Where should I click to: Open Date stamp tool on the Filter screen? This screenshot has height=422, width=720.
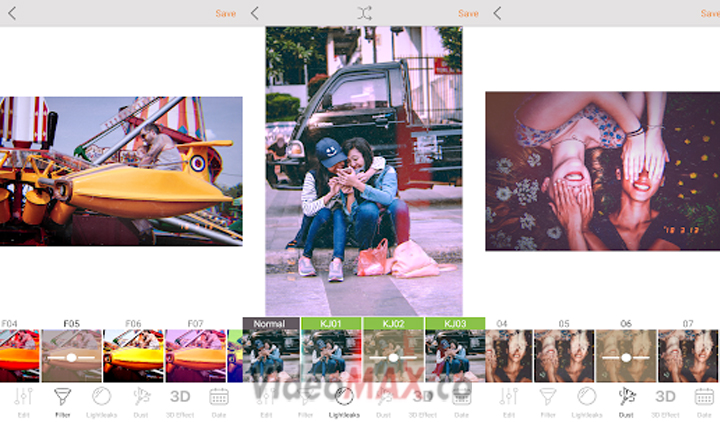pyautogui.click(x=219, y=402)
